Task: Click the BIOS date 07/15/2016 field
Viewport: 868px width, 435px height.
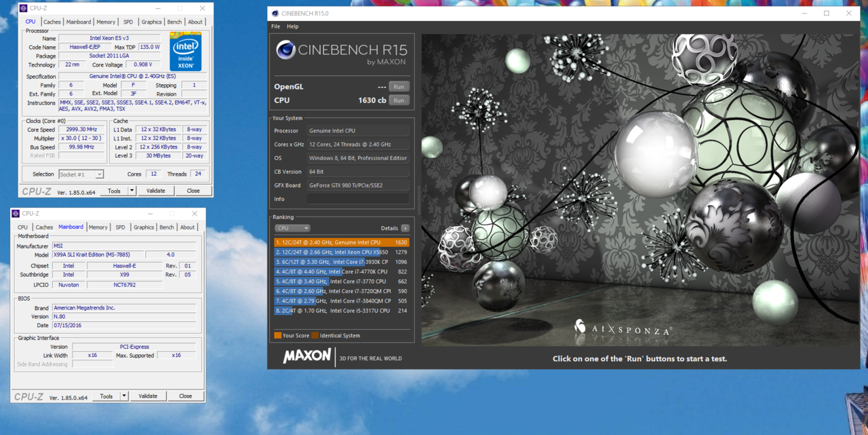Action: click(124, 325)
